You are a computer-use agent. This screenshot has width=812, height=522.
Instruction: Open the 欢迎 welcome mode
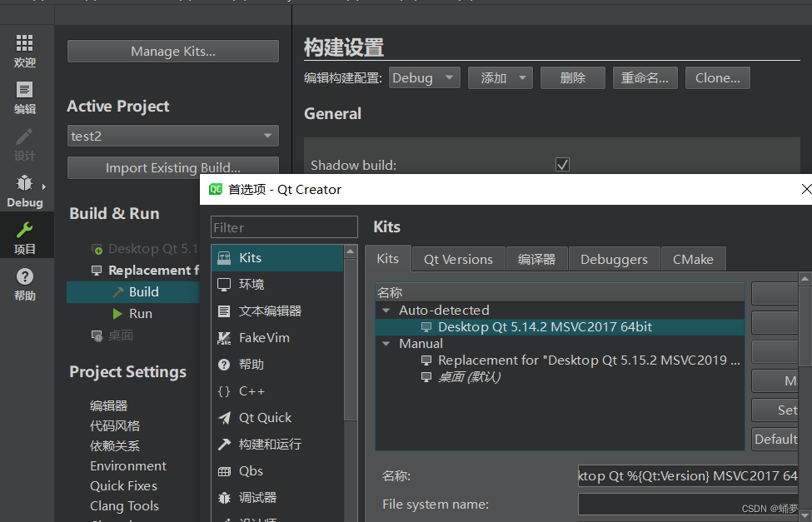coord(24,51)
